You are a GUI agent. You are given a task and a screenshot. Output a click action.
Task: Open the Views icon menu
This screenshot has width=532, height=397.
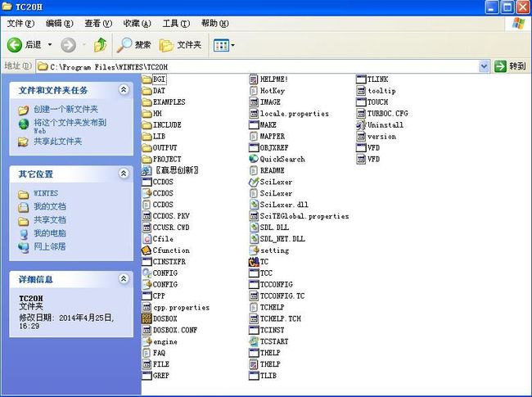[x=221, y=45]
